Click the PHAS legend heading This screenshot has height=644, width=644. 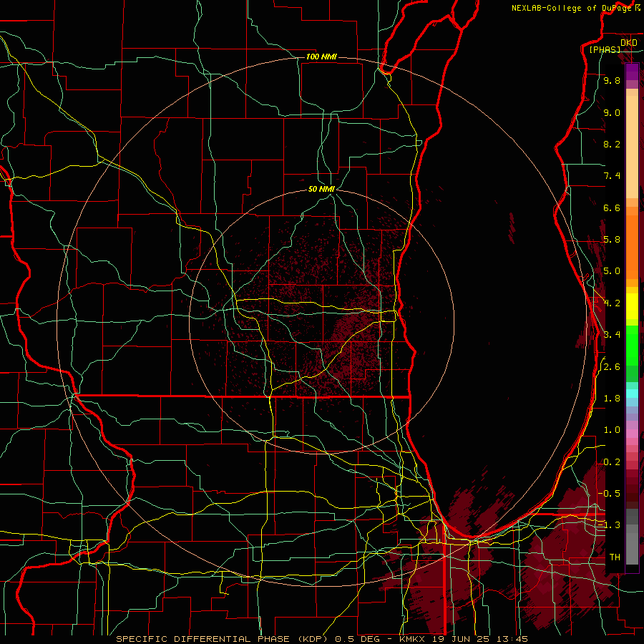point(605,49)
